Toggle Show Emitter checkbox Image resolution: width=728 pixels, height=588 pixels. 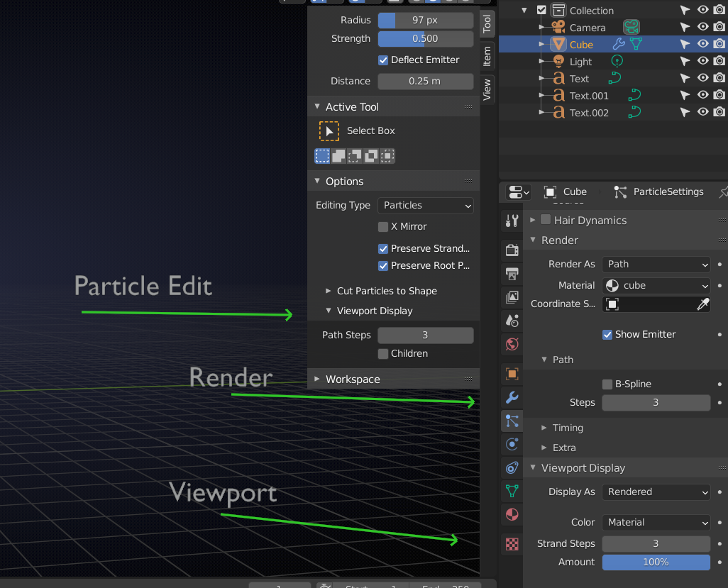click(607, 335)
